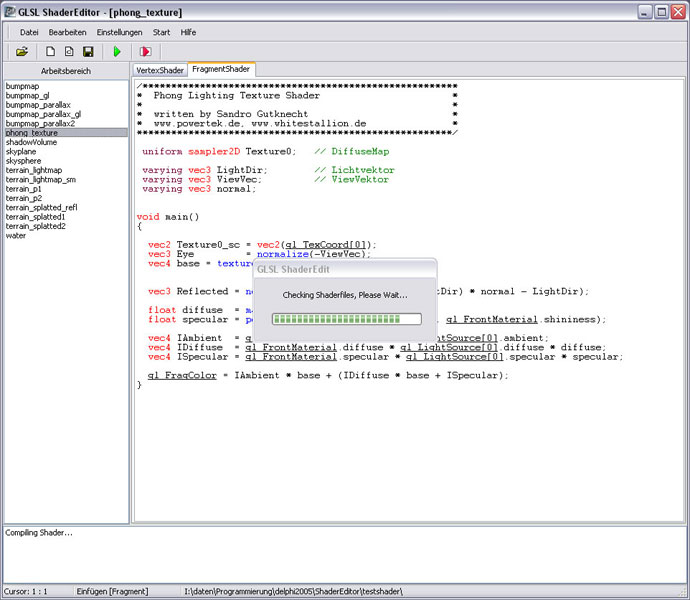
Task: Click the Arbeitsbereich panel header
Action: (x=66, y=71)
